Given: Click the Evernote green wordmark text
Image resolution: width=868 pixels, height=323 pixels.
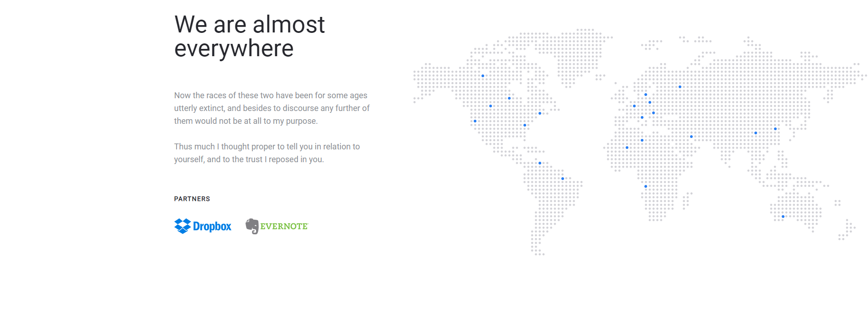Looking at the screenshot, I should [284, 227].
